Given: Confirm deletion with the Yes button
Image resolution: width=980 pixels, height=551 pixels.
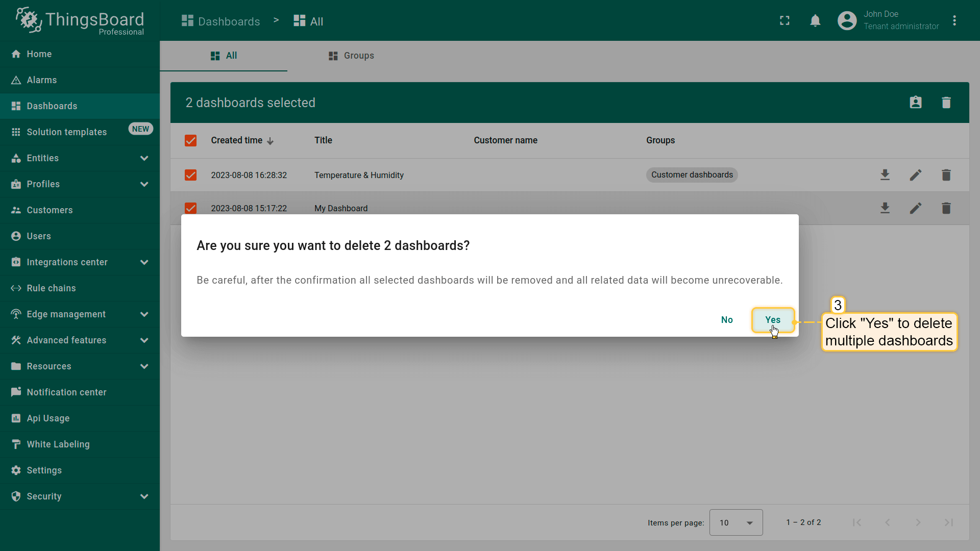Looking at the screenshot, I should click(772, 320).
